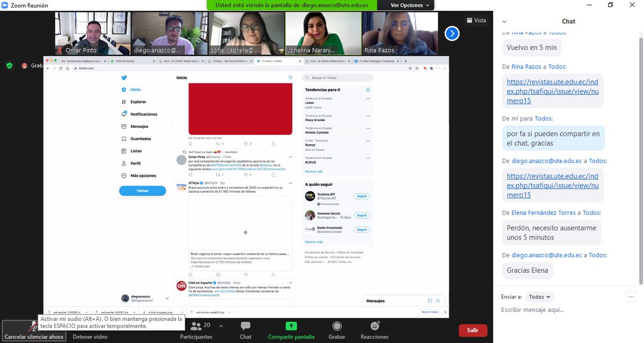
Task: Open Chat from the Zoom toolbar
Action: tap(245, 330)
